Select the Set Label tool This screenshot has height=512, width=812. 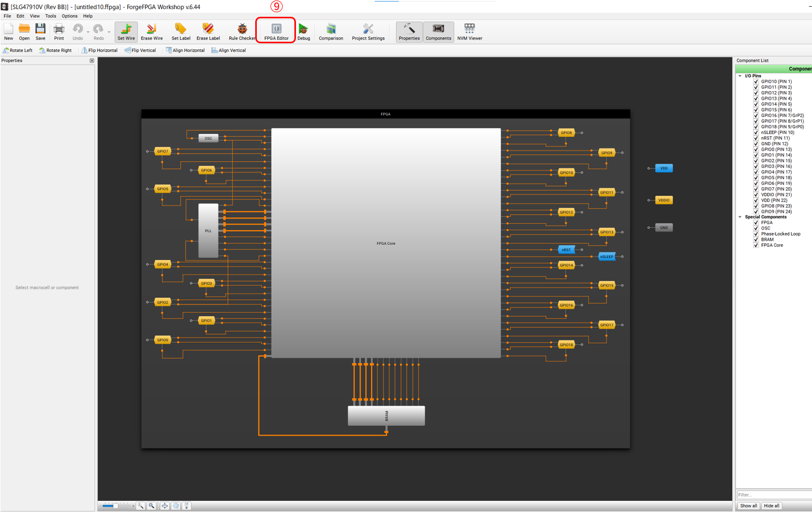click(x=181, y=32)
